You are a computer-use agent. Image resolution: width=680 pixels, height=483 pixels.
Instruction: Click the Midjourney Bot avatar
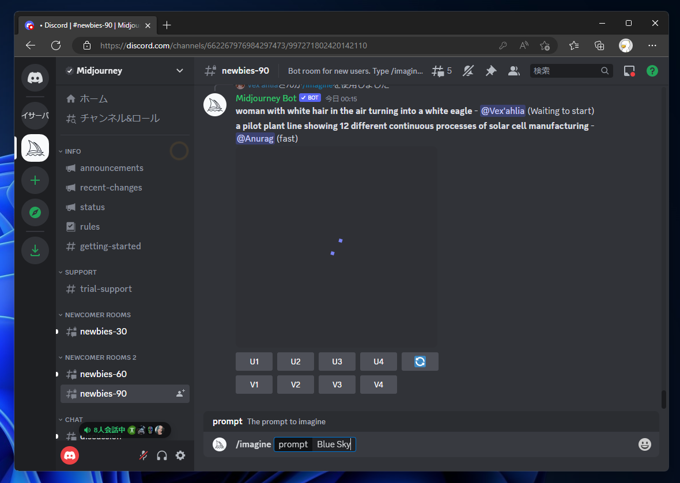click(x=215, y=105)
